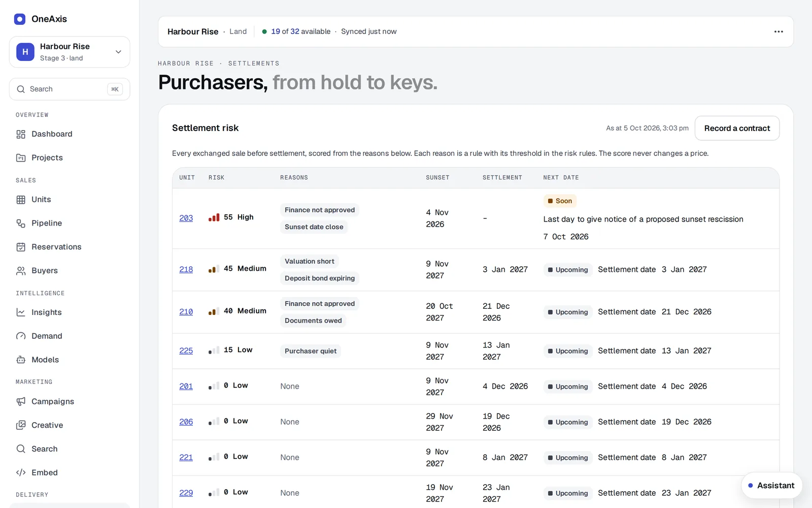The height and width of the screenshot is (508, 812).
Task: Open unit 203 link
Action: [x=186, y=218]
